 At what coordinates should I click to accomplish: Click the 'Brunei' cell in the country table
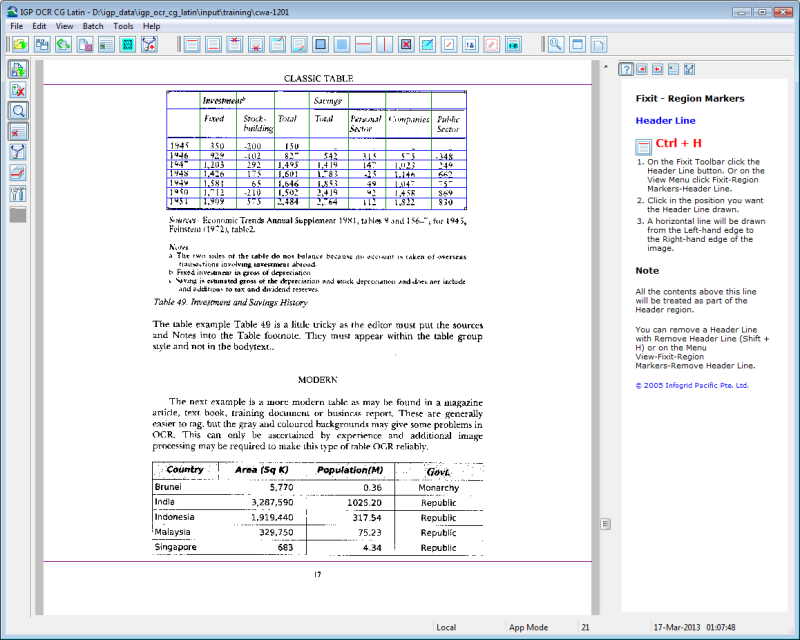tap(168, 487)
